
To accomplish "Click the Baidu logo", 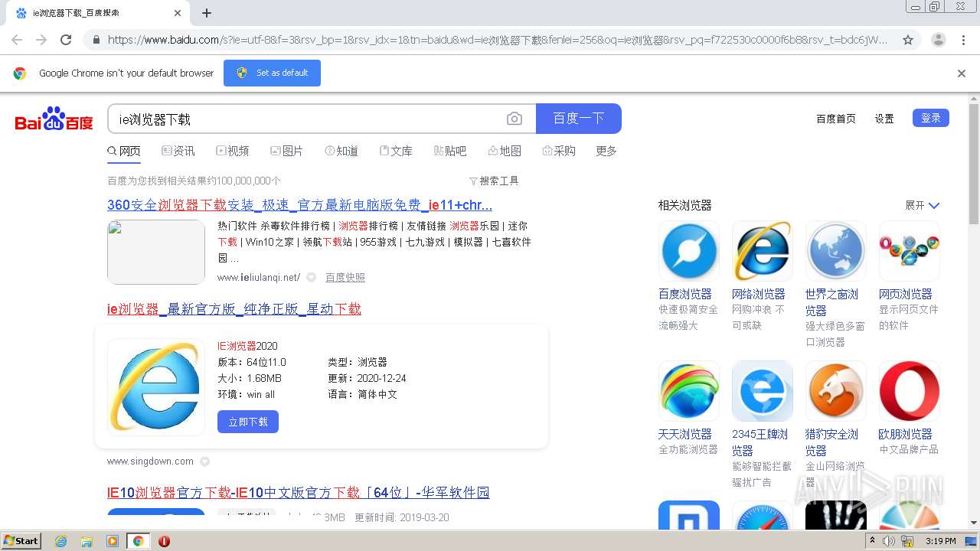I will pos(54,119).
